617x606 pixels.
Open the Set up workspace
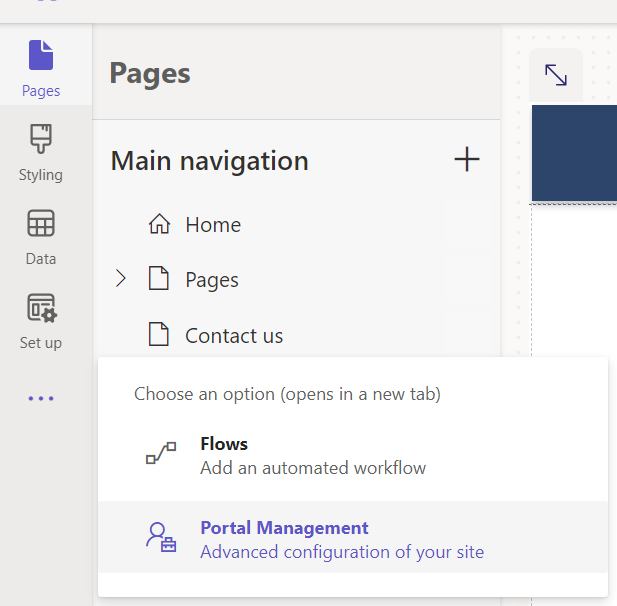[x=41, y=321]
